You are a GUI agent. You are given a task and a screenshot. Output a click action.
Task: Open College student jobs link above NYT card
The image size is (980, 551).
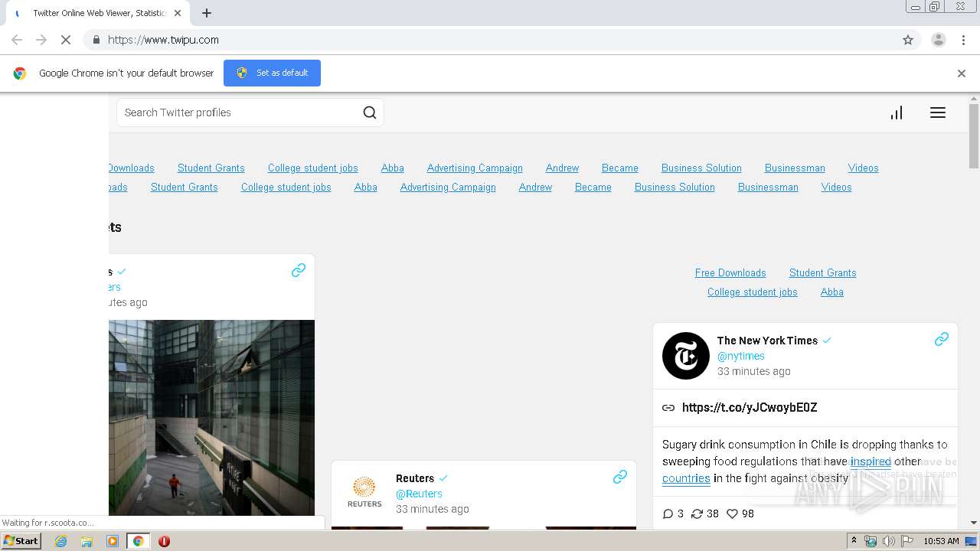coord(753,292)
